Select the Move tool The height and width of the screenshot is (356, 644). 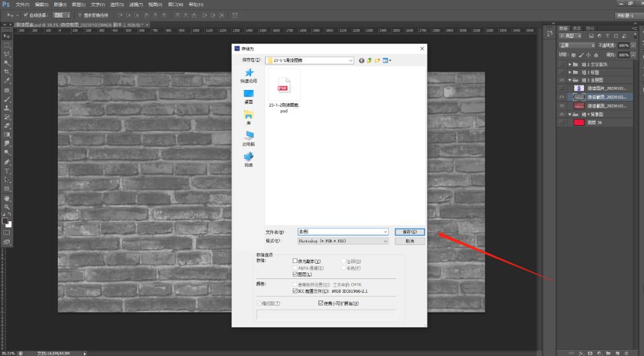coord(5,35)
